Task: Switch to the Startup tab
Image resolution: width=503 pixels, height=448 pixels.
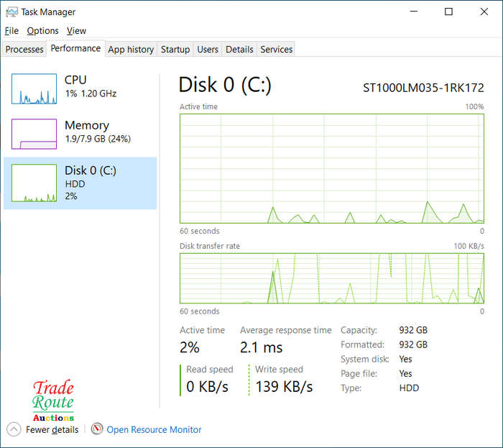Action: tap(175, 50)
